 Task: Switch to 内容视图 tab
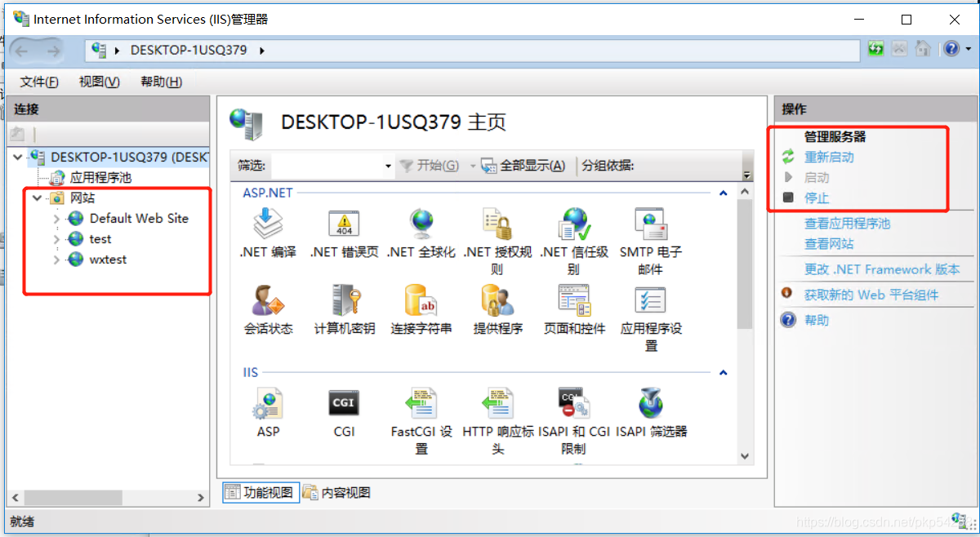pos(336,492)
